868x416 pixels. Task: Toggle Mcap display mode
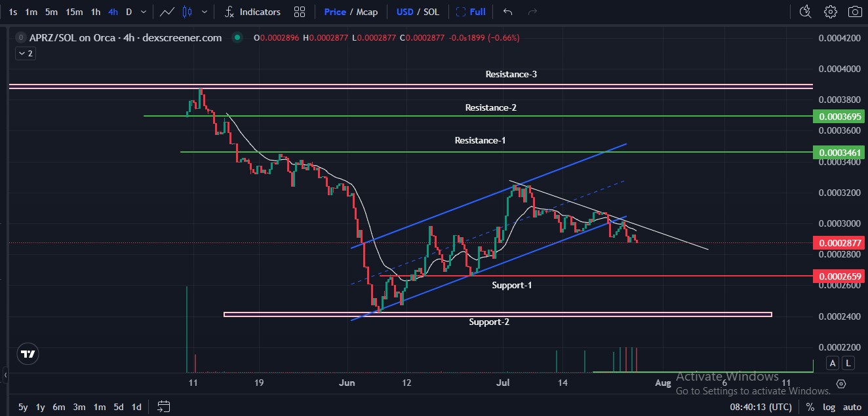click(x=367, y=12)
